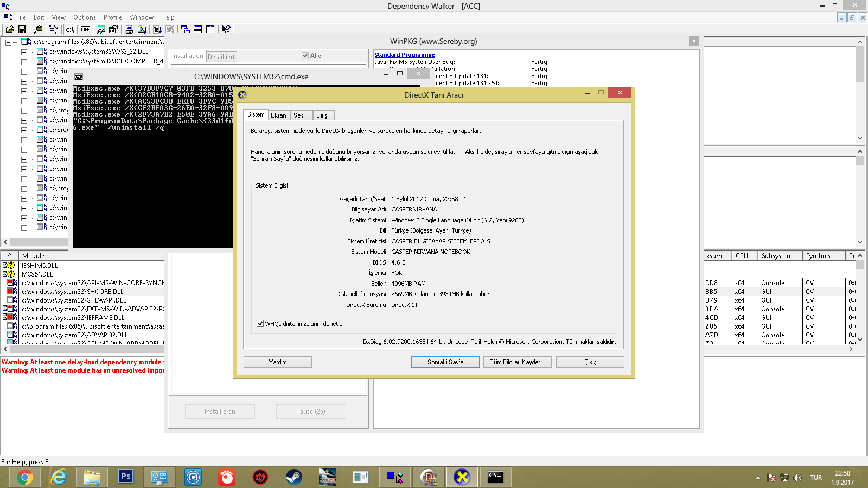868x488 pixels.
Task: Click the Sonraki Sayfa button
Action: click(x=445, y=362)
